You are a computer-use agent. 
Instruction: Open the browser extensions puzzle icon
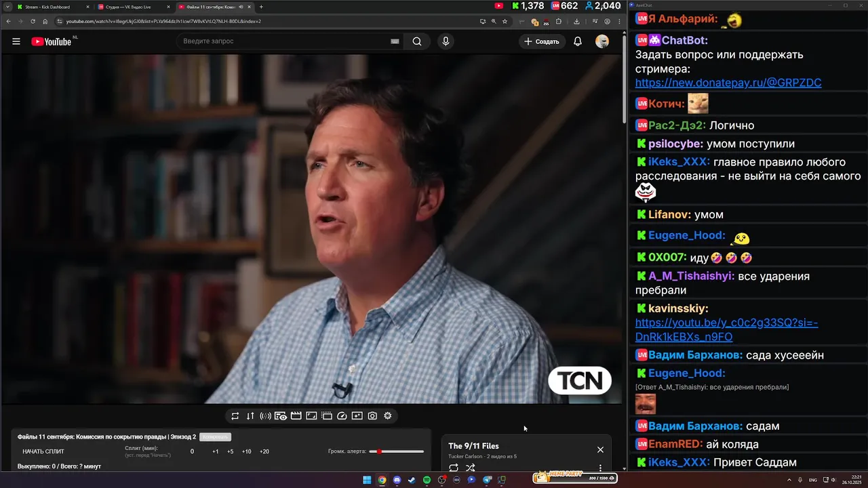click(559, 21)
